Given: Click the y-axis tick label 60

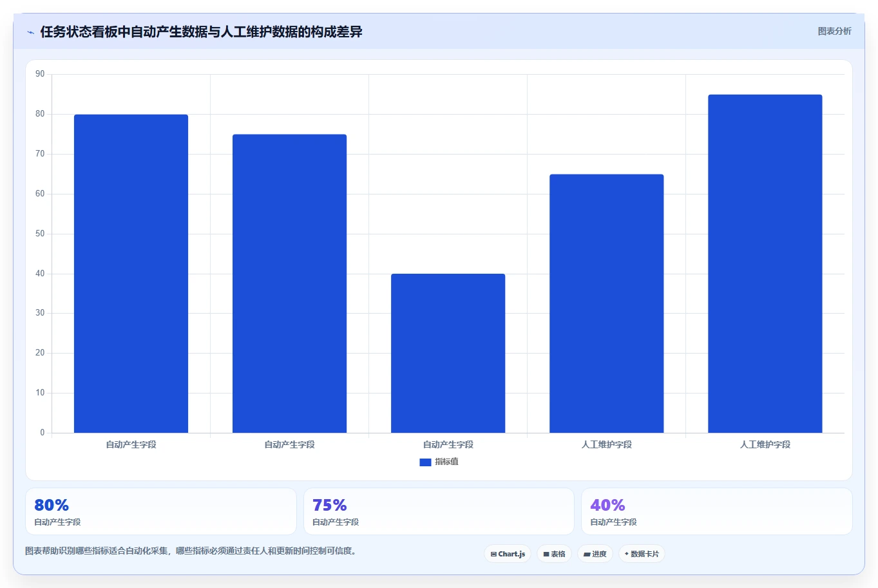Looking at the screenshot, I should 40,194.
